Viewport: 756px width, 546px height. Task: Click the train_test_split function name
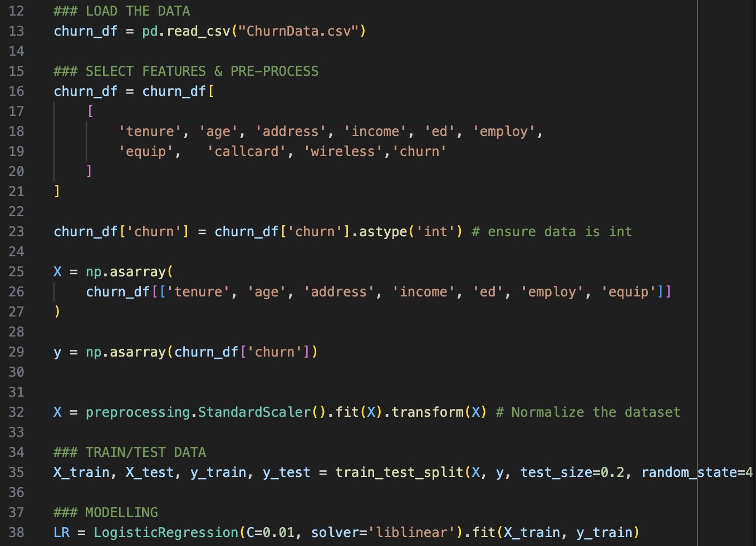399,472
